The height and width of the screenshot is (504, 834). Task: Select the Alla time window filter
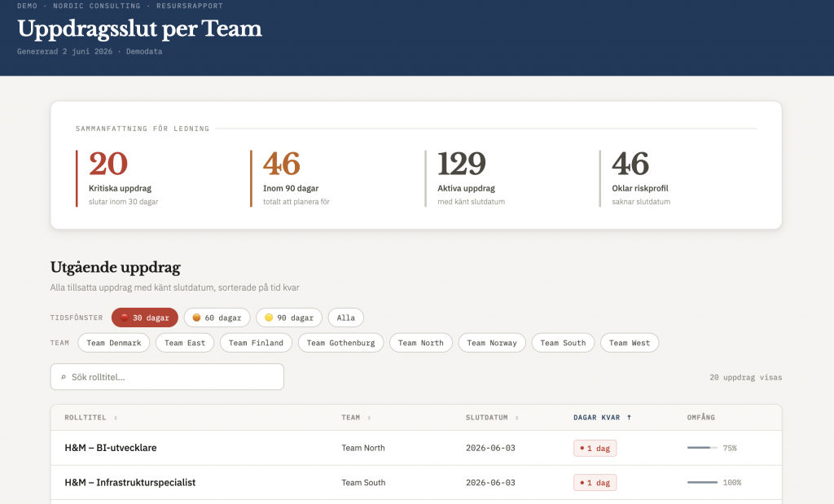tap(345, 318)
